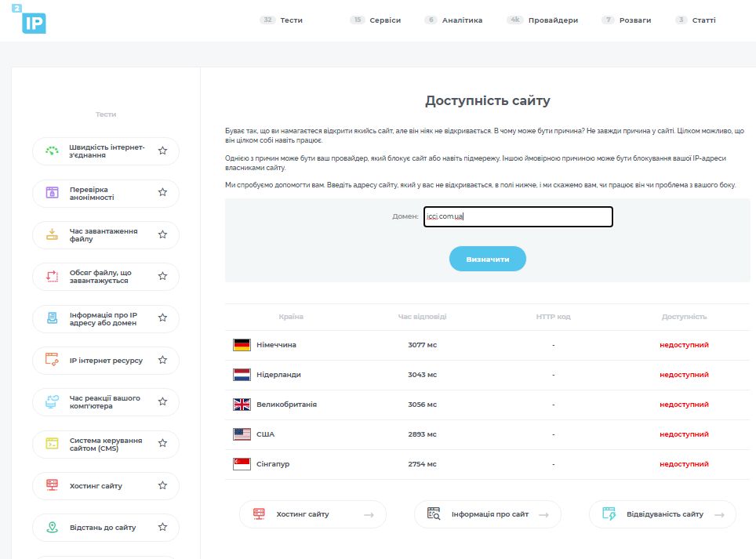756x559 pixels.
Task: Click the Обсяг файлу icon in sidebar
Action: click(x=53, y=276)
